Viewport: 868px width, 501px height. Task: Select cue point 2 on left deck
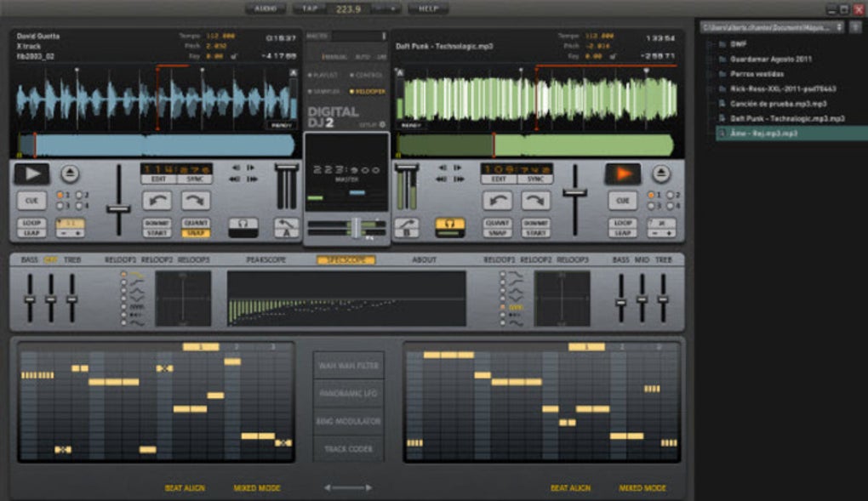point(79,195)
